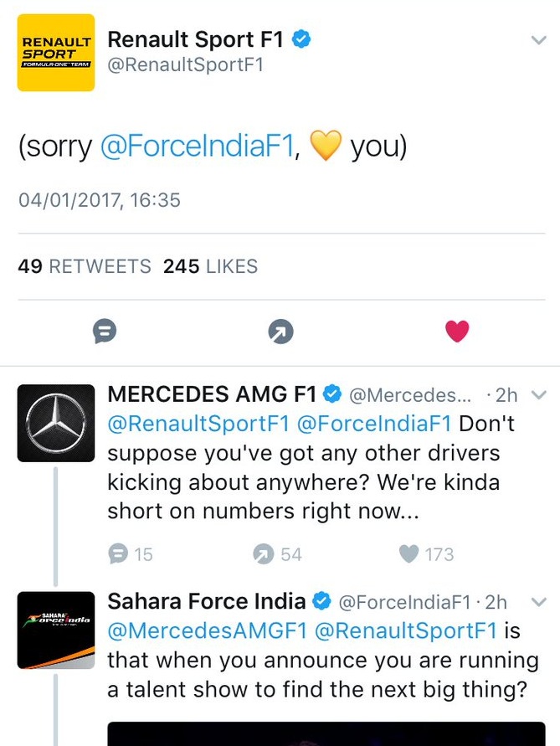Screen dimensions: 560x746
Task: Open the @MercedesAMGF1 mention in Force India reply
Action: pyautogui.click(x=208, y=630)
